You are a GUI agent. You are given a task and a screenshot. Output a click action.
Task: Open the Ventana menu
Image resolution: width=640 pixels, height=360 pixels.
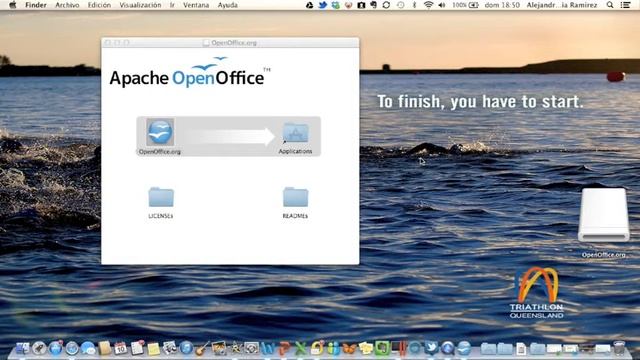click(x=196, y=5)
